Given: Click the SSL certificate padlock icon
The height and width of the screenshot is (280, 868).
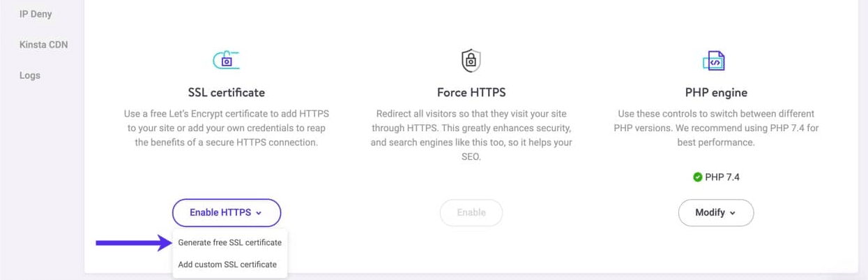Looking at the screenshot, I should pyautogui.click(x=226, y=61).
